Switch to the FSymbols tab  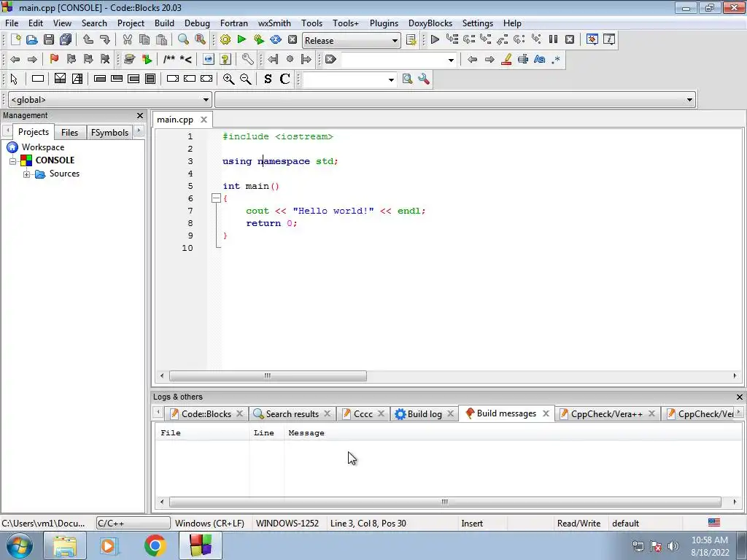[109, 133]
